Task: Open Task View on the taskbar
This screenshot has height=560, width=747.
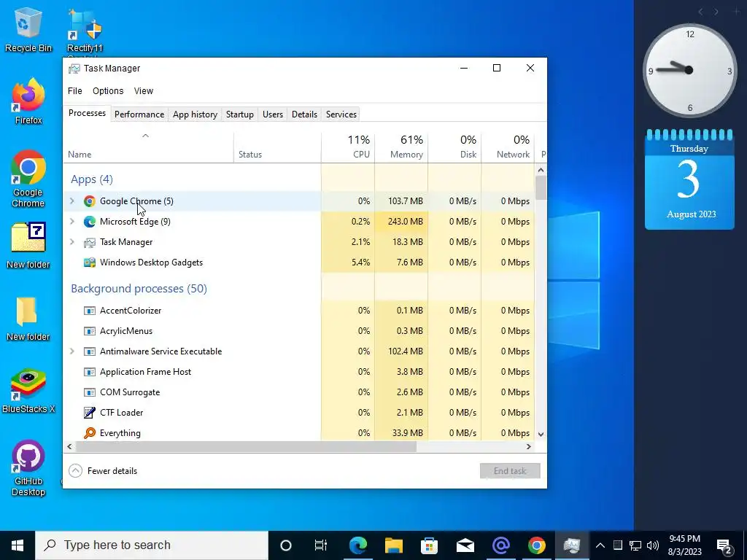Action: coord(321,545)
